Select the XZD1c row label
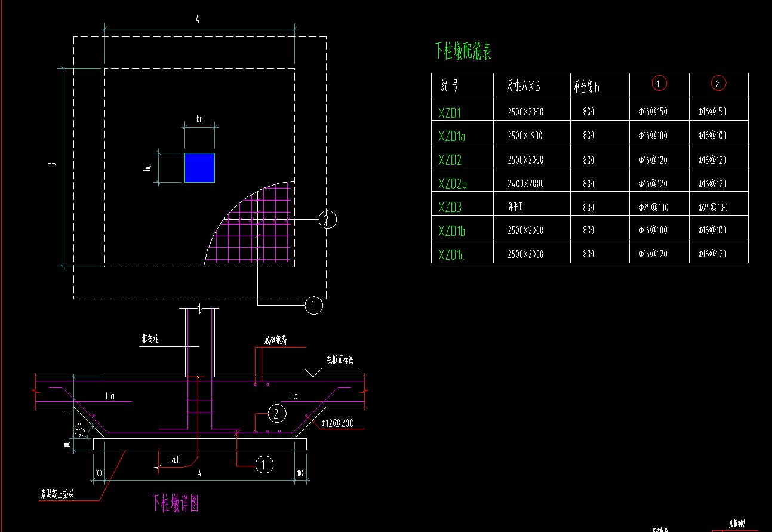 (x=451, y=254)
